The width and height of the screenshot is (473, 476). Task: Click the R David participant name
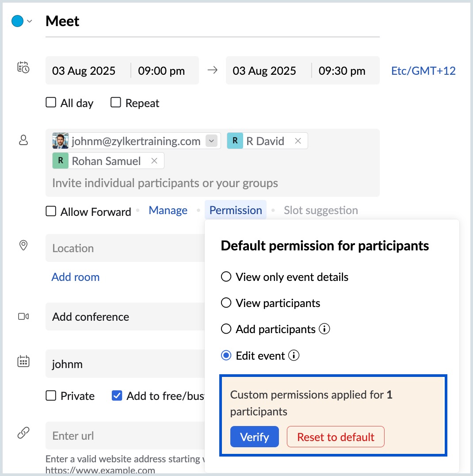point(265,141)
